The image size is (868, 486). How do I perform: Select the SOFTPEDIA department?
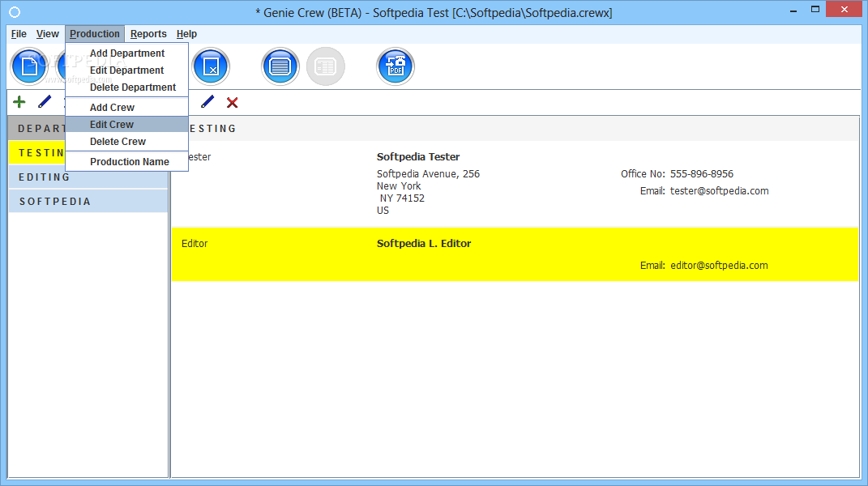88,202
